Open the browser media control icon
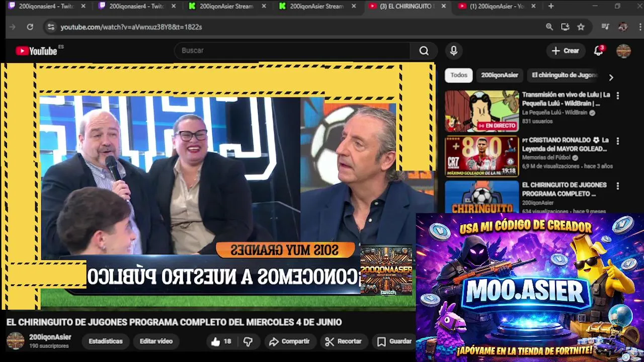Screen dimensions: 644x362 pyautogui.click(x=605, y=27)
